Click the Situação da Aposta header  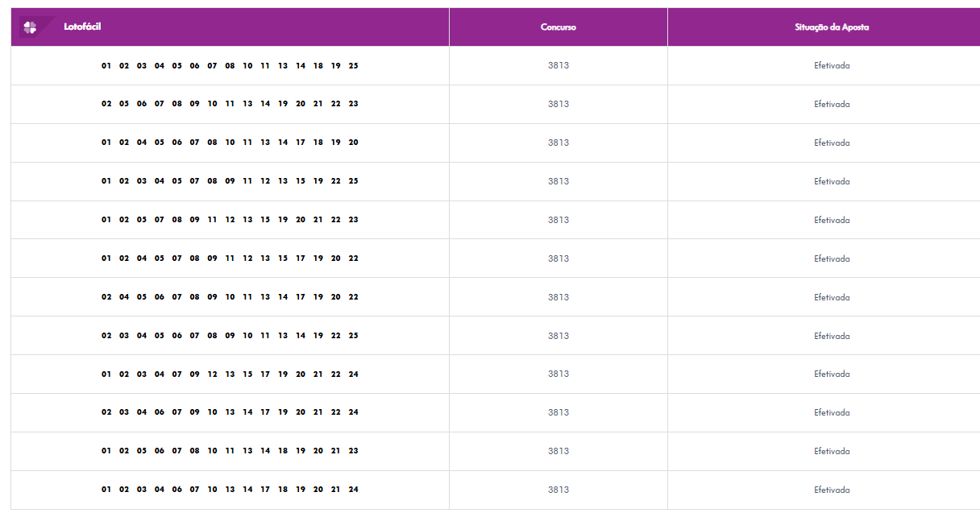tap(832, 27)
